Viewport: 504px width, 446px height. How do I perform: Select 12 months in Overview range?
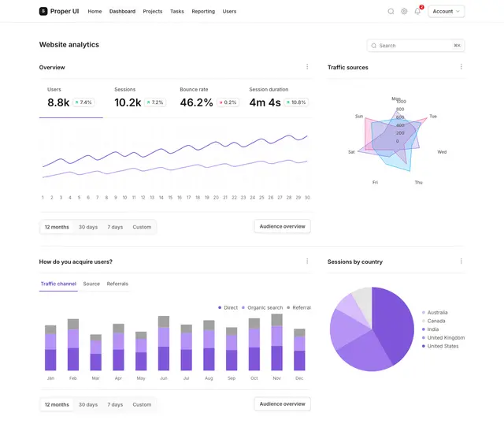(x=57, y=227)
